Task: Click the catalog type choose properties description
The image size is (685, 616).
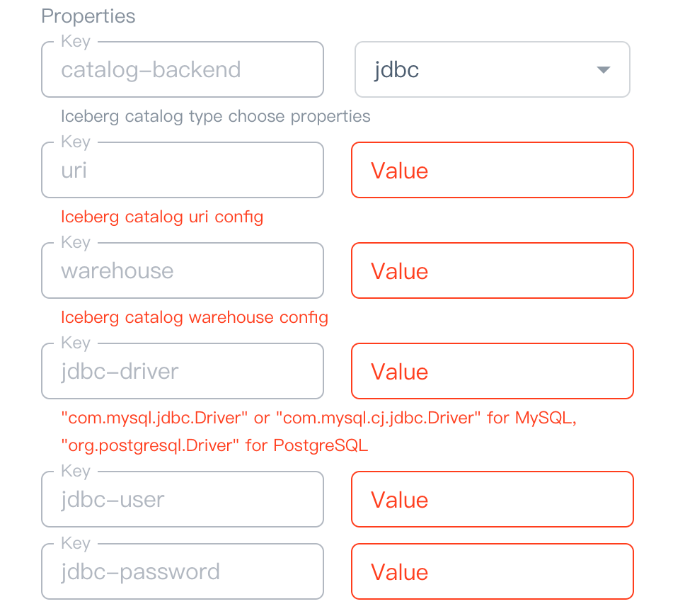Action: coord(216,116)
